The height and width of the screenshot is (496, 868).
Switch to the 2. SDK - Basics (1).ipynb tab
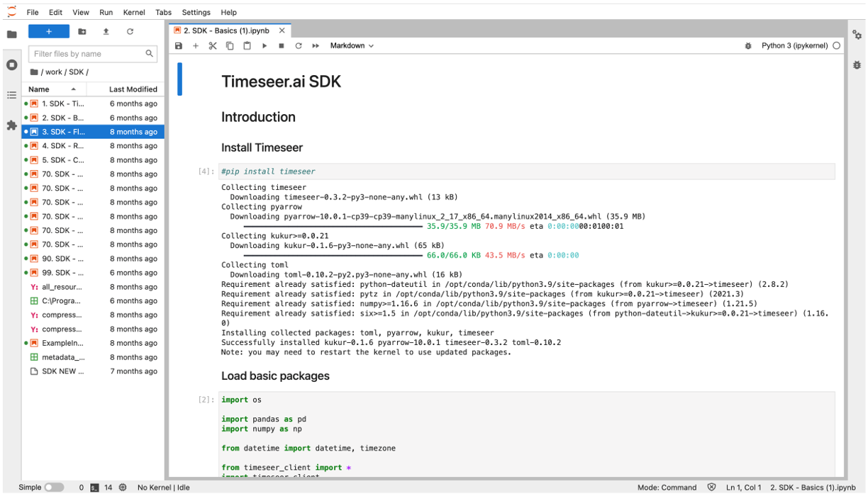pyautogui.click(x=226, y=30)
